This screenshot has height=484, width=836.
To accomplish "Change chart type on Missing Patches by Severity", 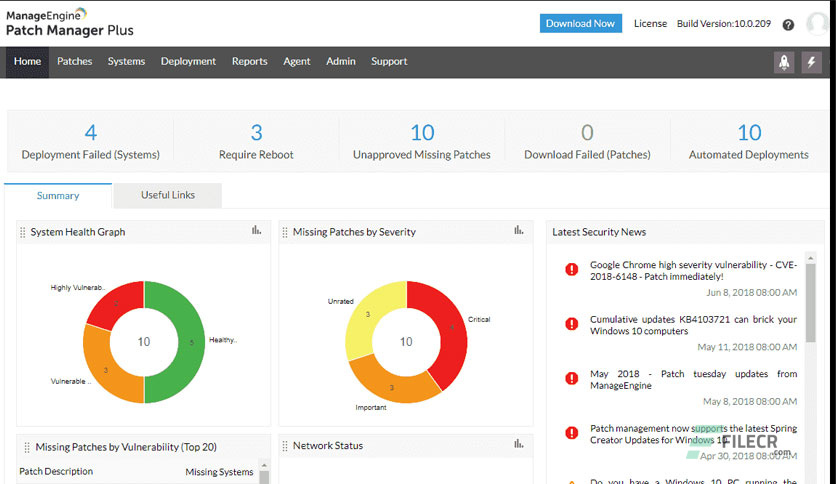I will [519, 230].
